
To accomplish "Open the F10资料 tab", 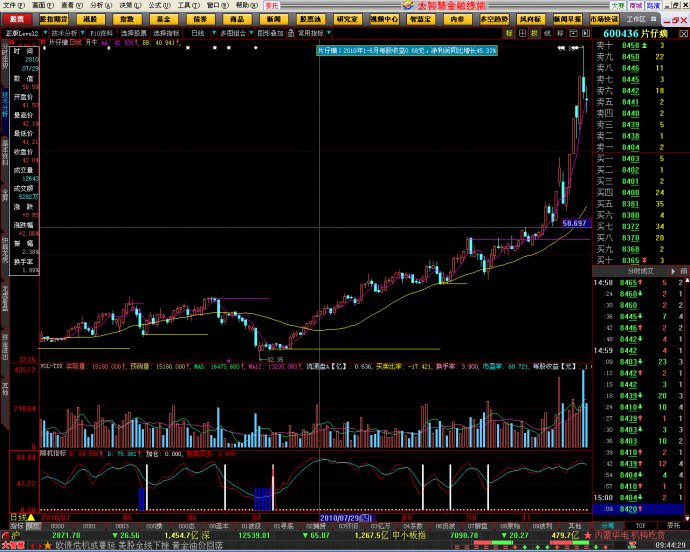I will (102, 33).
